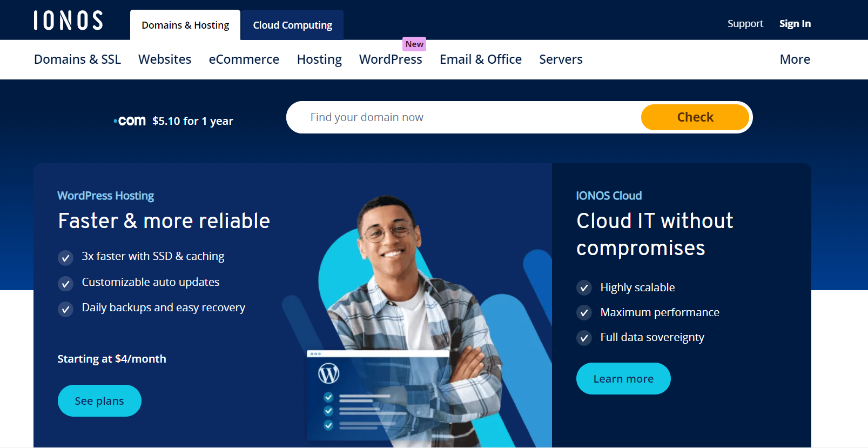Open the Support link

pos(745,24)
